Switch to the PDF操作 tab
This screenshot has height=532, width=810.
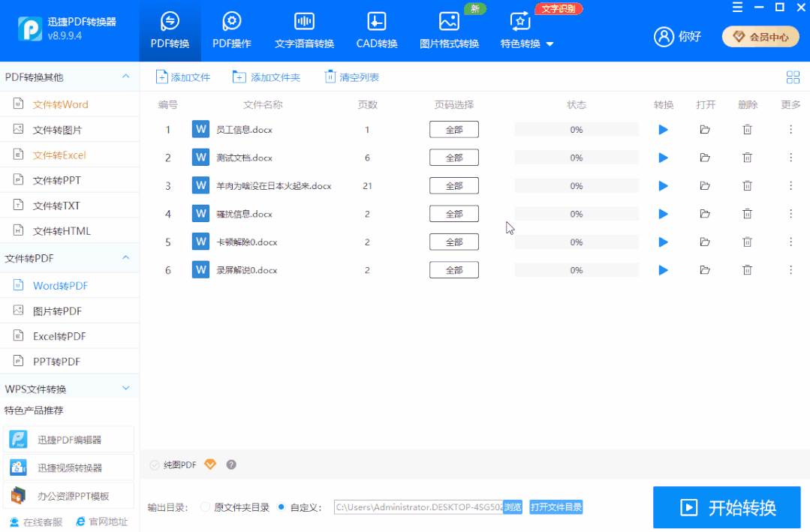[232, 31]
